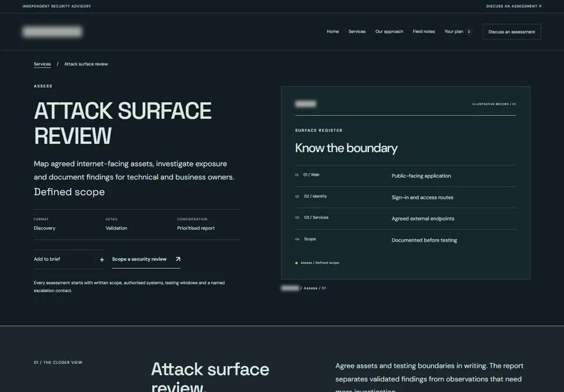564x392 pixels.
Task: Click the blurred site logo in header
Action: pyautogui.click(x=52, y=32)
